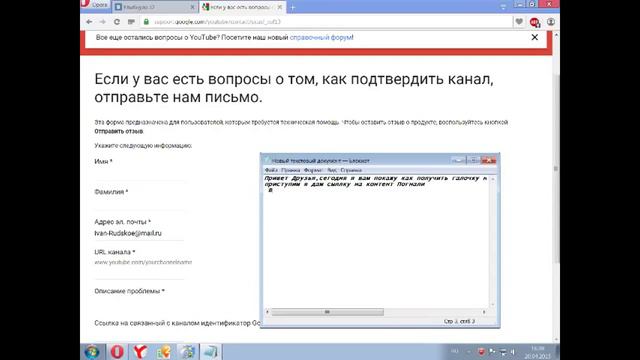Open Notepad Файл menu
Viewport: 640px width, 360px height.
271,170
